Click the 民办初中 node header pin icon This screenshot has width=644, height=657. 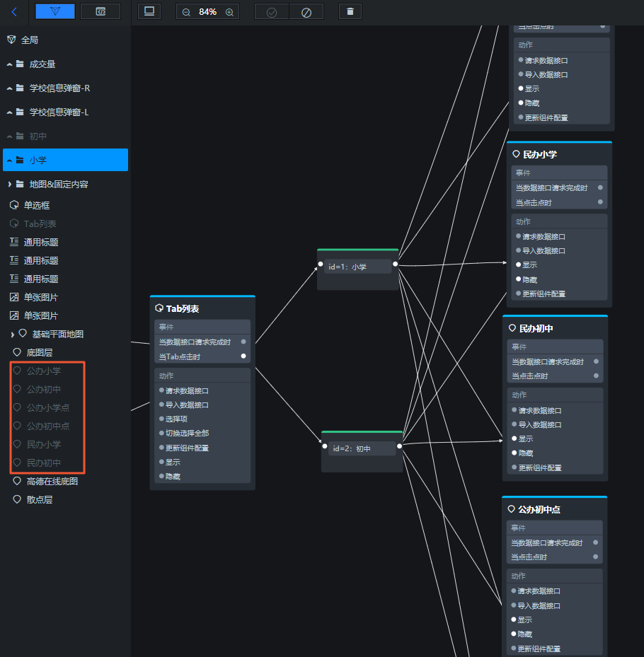click(x=512, y=328)
